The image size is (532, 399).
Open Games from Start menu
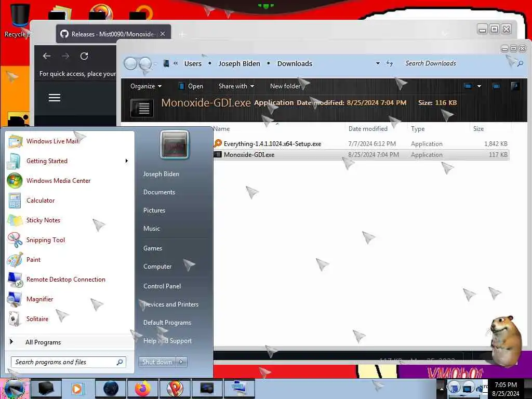tap(153, 248)
